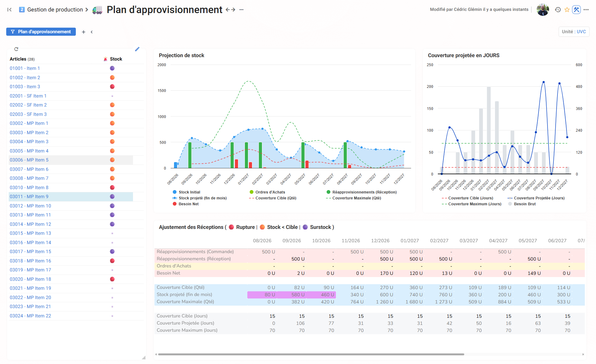Toggle the Couverture Cible (Jours) legend

point(467,198)
